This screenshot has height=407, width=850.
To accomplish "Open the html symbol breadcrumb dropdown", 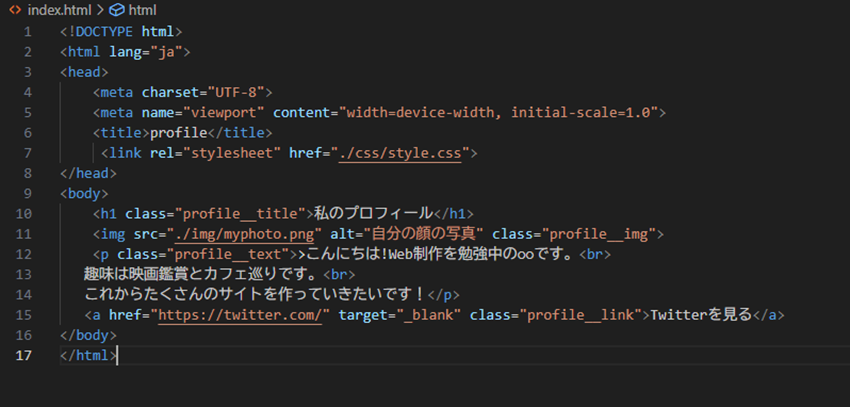I will pyautogui.click(x=142, y=9).
